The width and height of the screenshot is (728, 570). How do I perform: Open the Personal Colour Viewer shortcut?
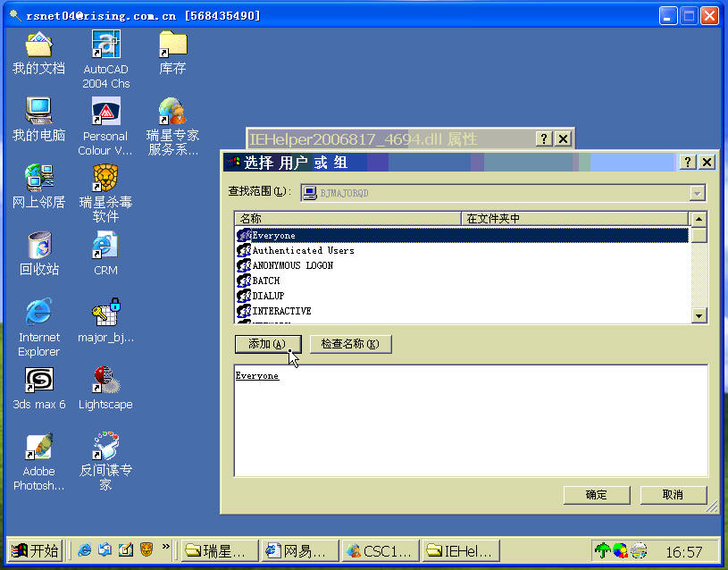pos(106,112)
